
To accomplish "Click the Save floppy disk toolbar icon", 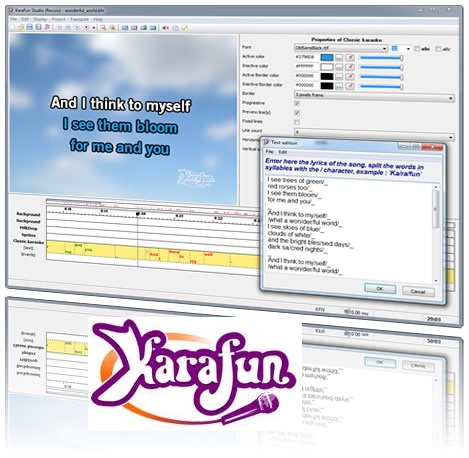I will coord(30,27).
